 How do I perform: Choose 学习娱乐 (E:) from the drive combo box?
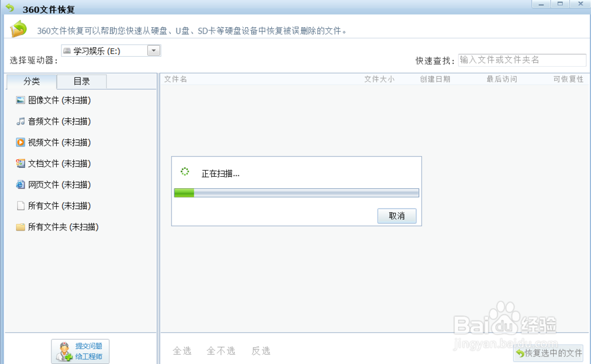(x=103, y=50)
